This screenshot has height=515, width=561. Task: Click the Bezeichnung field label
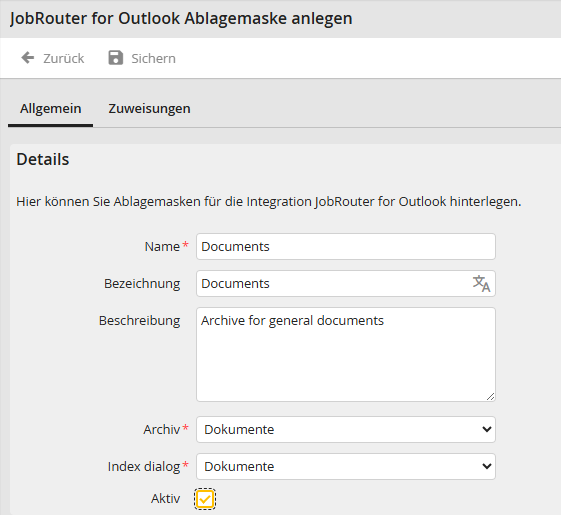click(x=142, y=283)
